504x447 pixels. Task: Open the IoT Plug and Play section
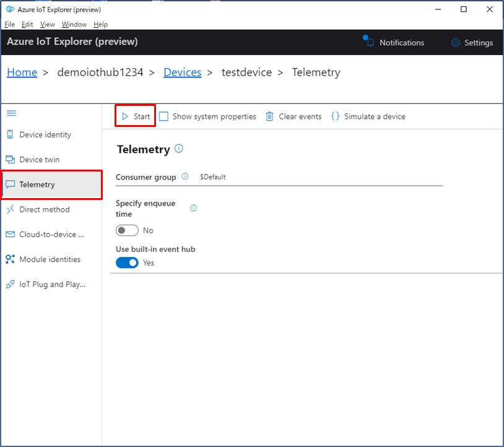11,284
